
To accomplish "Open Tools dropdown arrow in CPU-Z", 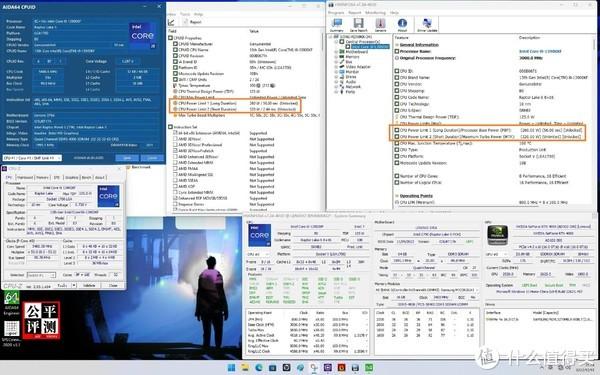I will point(74,285).
